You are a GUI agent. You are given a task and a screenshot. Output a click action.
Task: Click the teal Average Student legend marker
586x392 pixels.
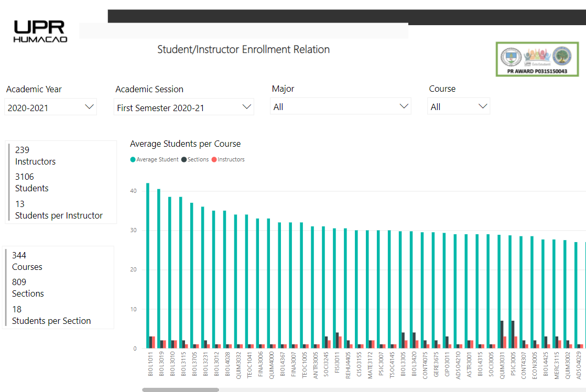(x=132, y=159)
